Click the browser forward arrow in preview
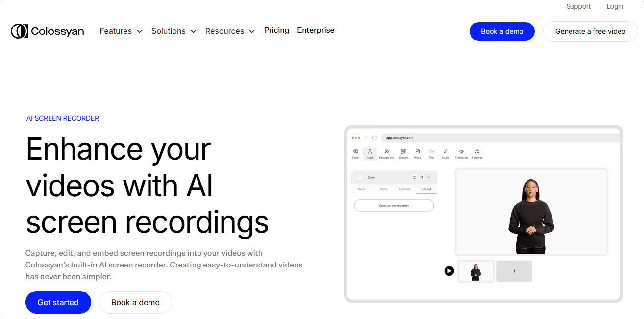This screenshot has width=644, height=319. (365, 138)
